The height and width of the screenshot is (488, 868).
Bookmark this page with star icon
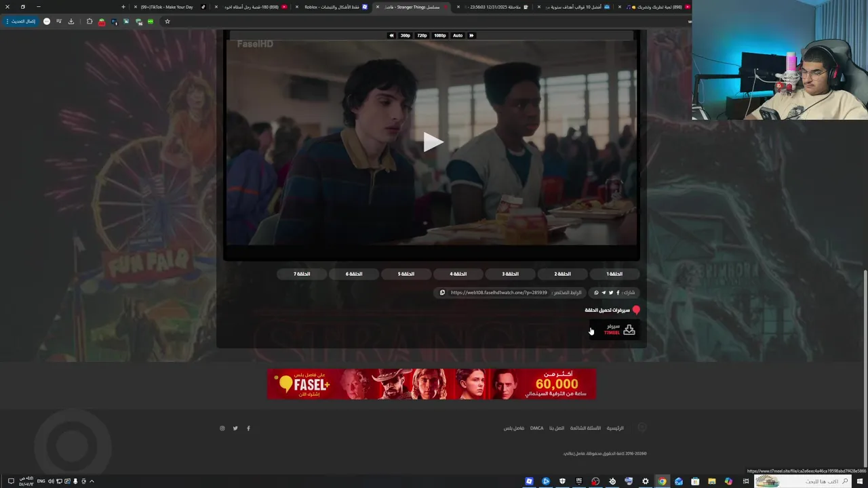click(x=167, y=21)
